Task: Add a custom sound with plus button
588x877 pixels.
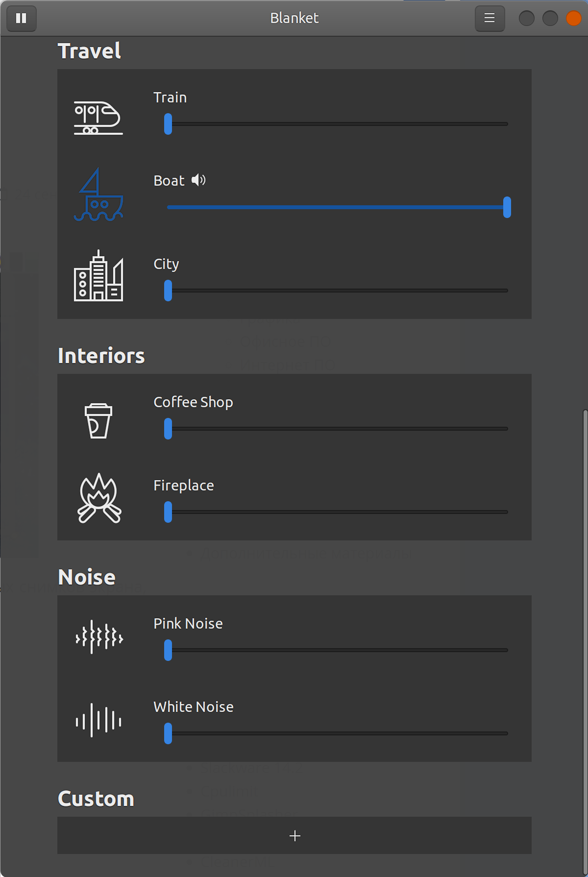Action: pos(294,835)
